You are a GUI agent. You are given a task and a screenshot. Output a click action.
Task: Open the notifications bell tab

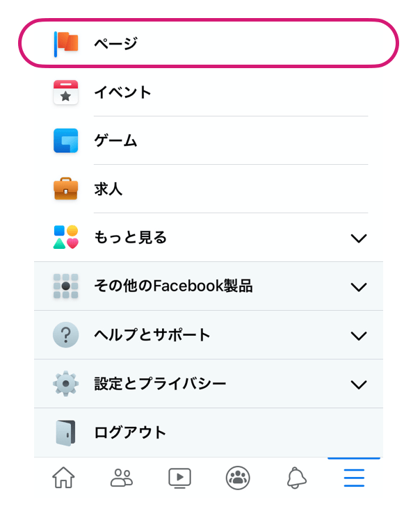(x=296, y=478)
